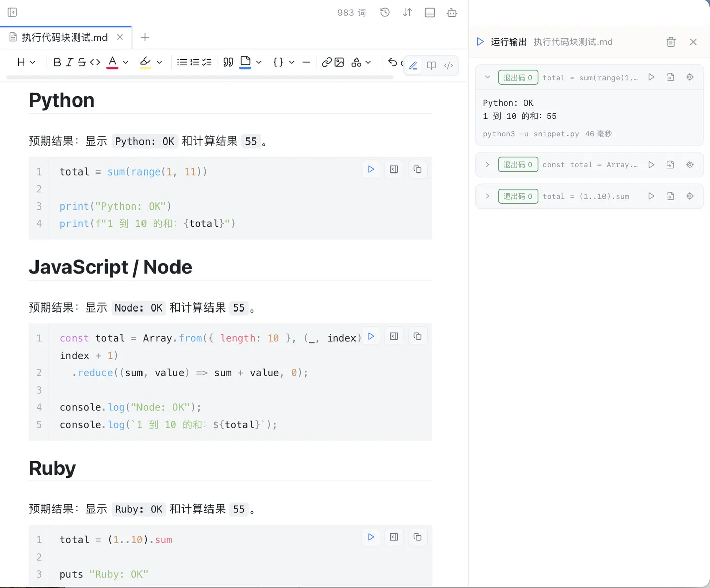The image size is (710, 588).
Task: Open the heading H dropdown
Action: point(26,62)
